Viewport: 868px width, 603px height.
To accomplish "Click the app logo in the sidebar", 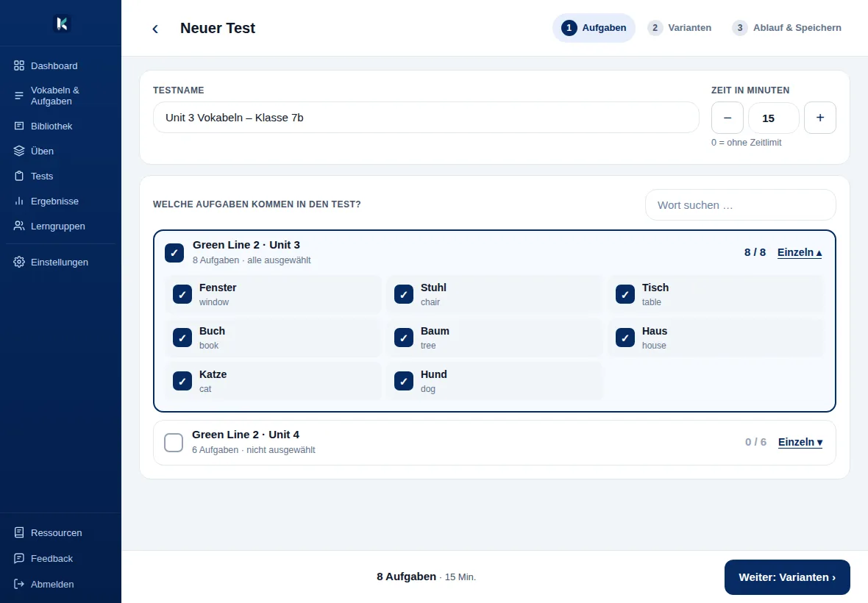I will 62,24.
